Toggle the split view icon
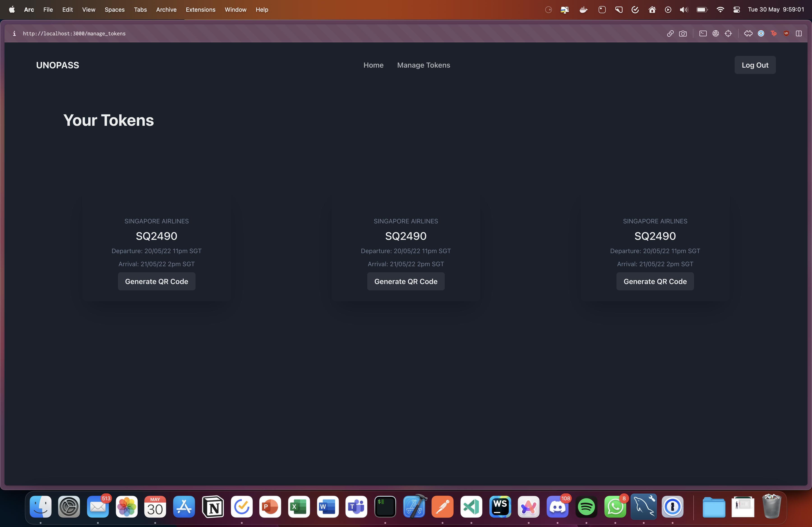Image resolution: width=812 pixels, height=527 pixels. click(x=799, y=33)
